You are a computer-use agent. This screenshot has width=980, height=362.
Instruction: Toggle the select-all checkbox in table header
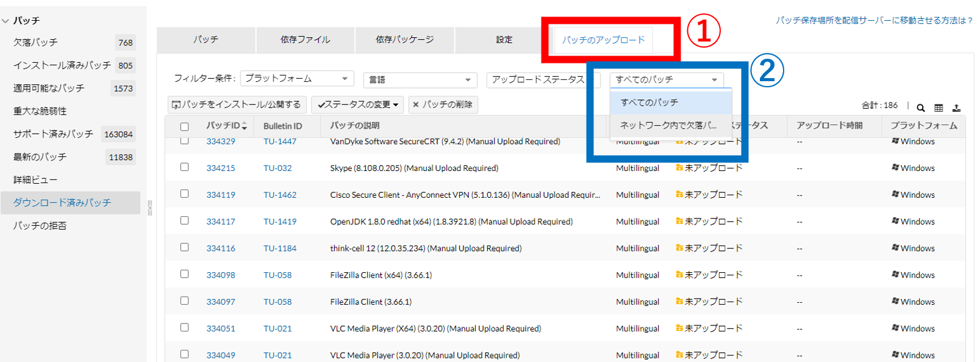click(185, 126)
